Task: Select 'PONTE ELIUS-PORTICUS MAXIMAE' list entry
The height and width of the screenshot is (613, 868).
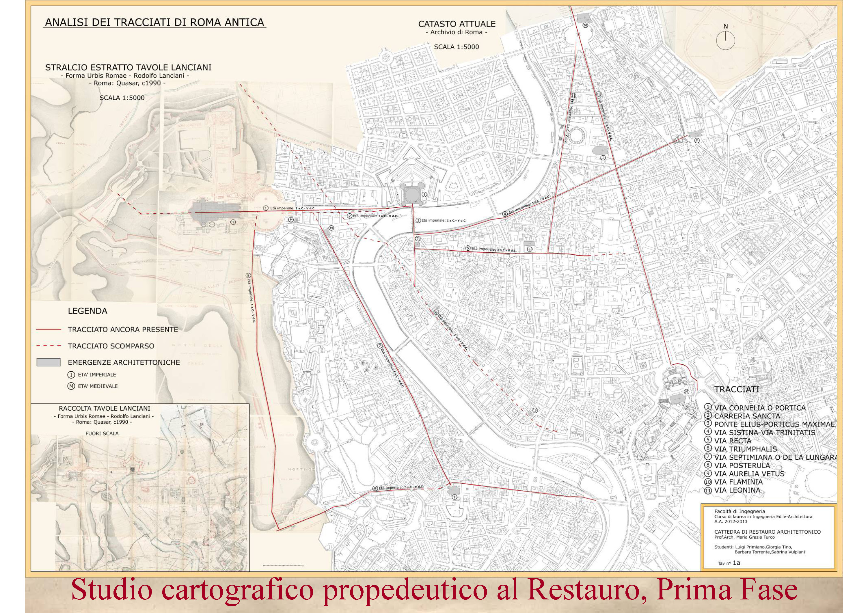Action: (775, 424)
